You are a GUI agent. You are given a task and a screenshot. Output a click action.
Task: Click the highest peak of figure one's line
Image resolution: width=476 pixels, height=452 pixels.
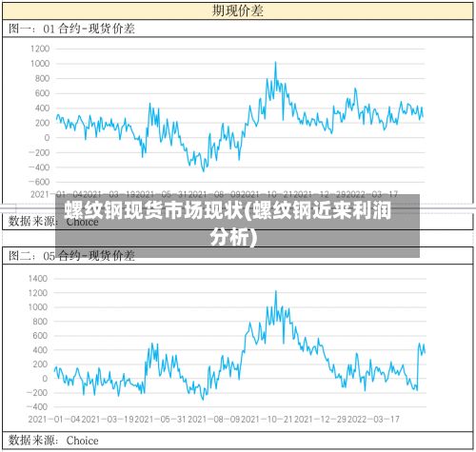coord(275,62)
